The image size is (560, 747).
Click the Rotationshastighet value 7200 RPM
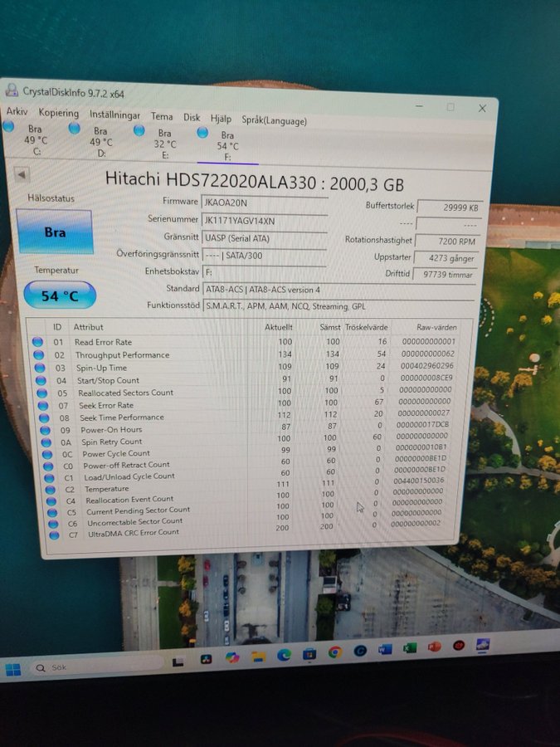448,241
